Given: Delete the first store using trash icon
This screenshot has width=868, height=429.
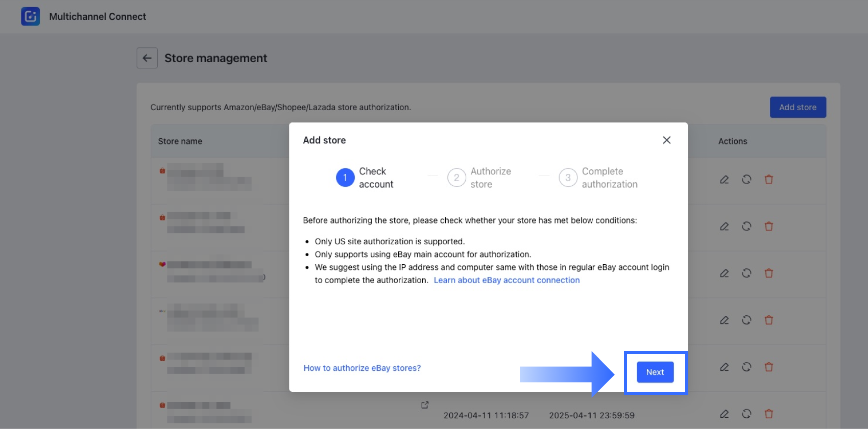Looking at the screenshot, I should pyautogui.click(x=768, y=180).
